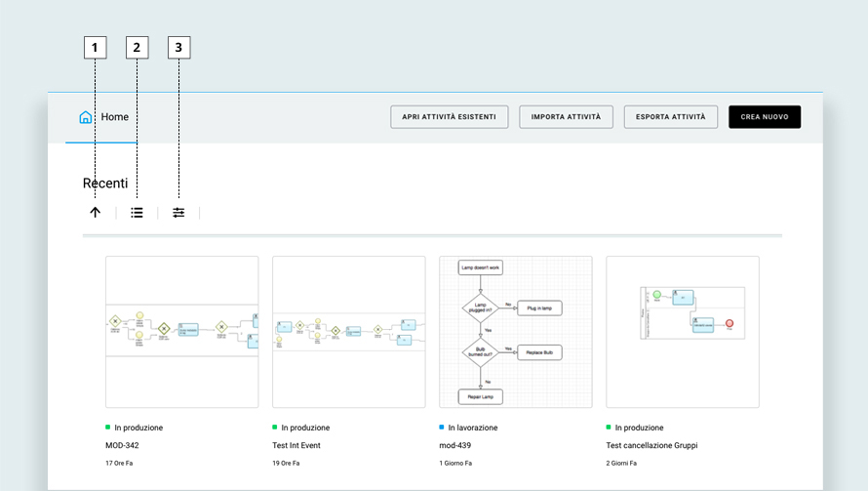Open the MOD-342 diagram thumbnail
This screenshot has height=491, width=868.
(x=181, y=332)
